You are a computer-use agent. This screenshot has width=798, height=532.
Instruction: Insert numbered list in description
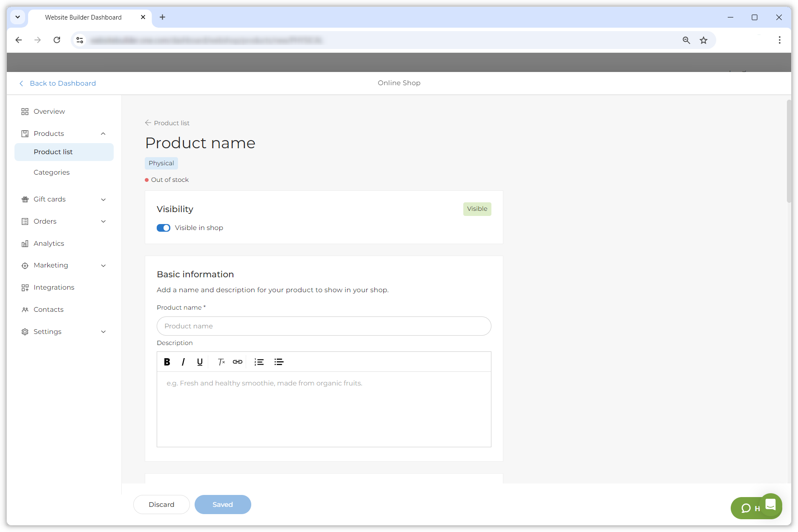pos(259,362)
